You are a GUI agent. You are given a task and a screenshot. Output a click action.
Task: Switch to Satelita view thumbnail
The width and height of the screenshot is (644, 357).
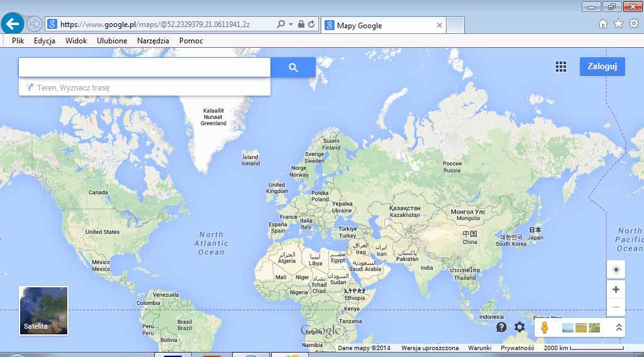point(43,310)
